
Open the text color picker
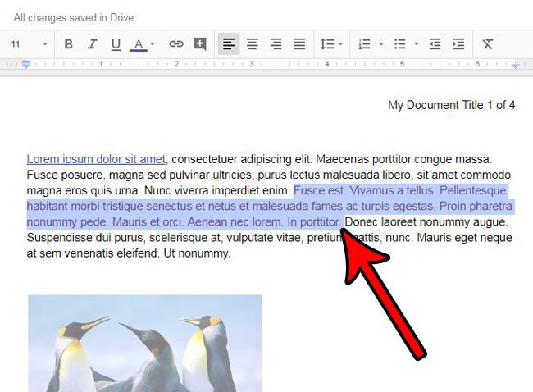139,44
